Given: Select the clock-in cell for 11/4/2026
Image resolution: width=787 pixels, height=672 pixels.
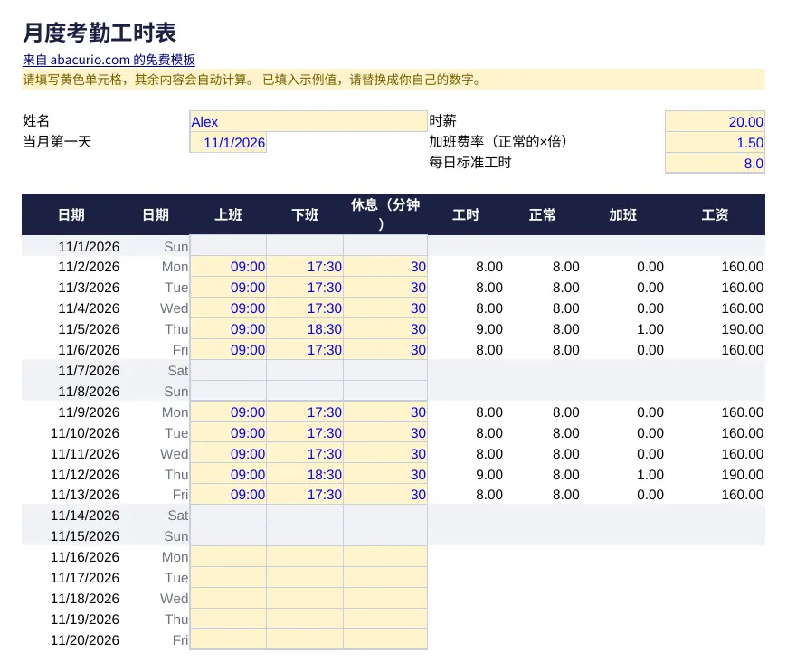Looking at the screenshot, I should click(x=228, y=308).
